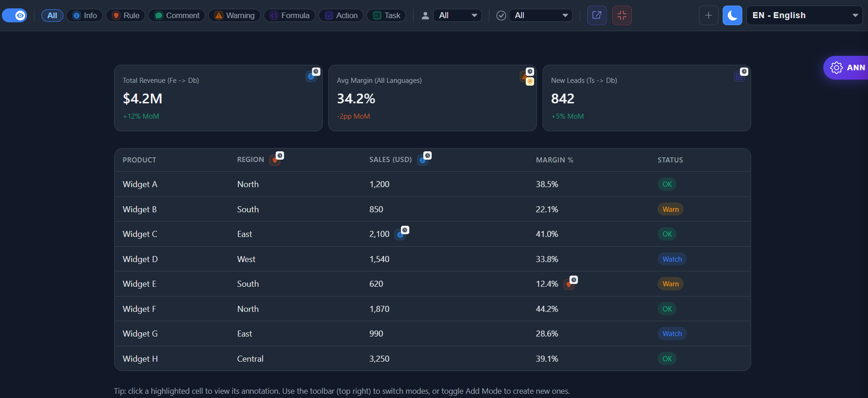The height and width of the screenshot is (398, 868).
Task: Filter annotations by Comment type
Action: click(x=176, y=15)
